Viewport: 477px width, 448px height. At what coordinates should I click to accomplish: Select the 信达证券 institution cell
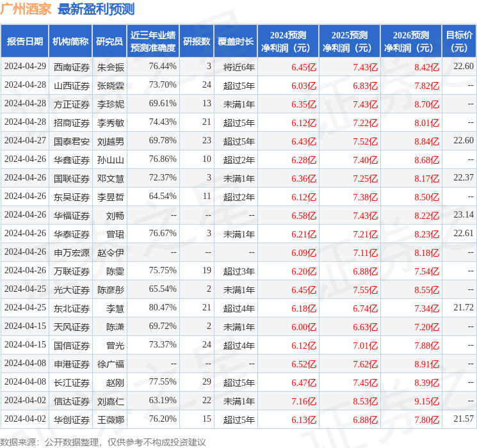72,401
